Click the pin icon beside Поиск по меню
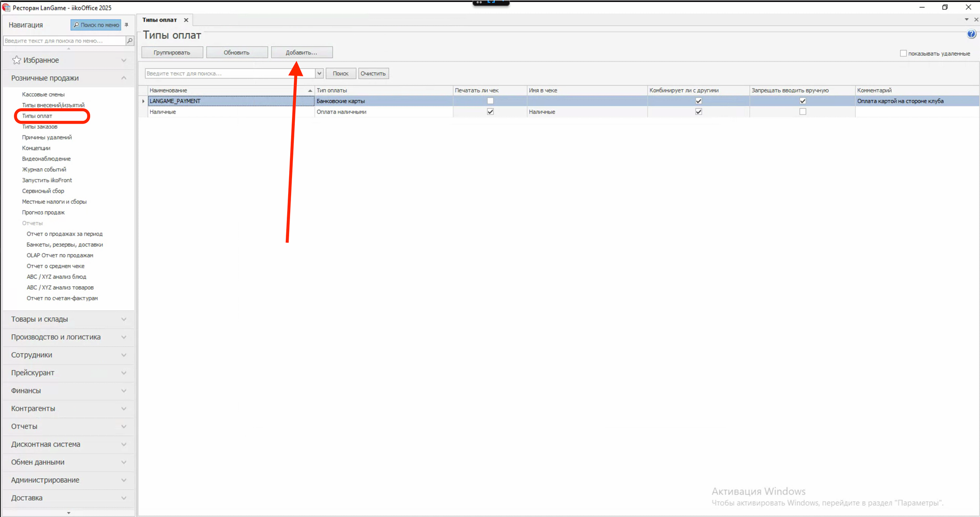This screenshot has height=517, width=980. tap(126, 25)
